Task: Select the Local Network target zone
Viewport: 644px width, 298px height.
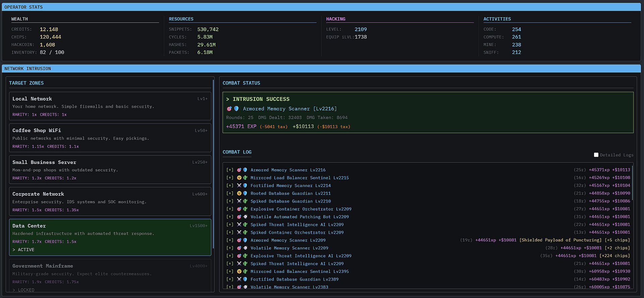Action: 110,106
